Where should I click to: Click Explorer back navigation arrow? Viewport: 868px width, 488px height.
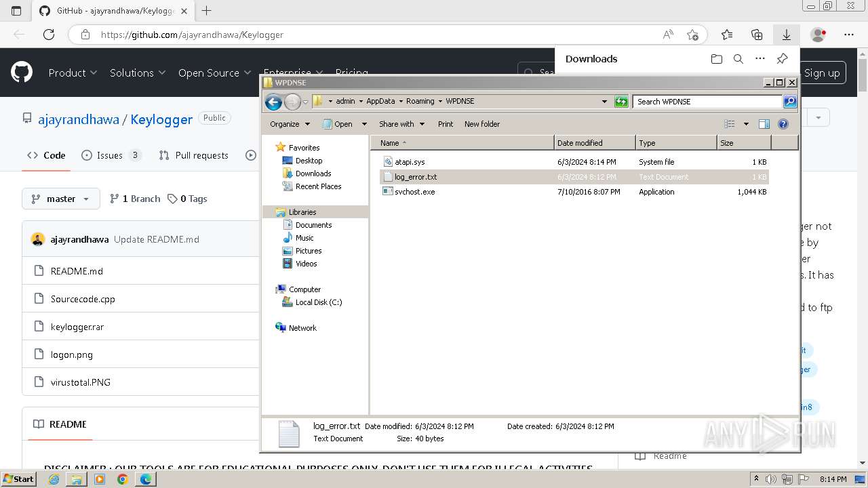(x=273, y=102)
